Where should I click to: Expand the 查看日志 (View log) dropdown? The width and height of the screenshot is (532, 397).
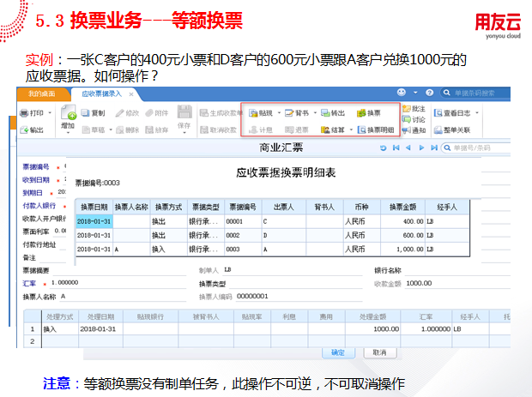477,112
